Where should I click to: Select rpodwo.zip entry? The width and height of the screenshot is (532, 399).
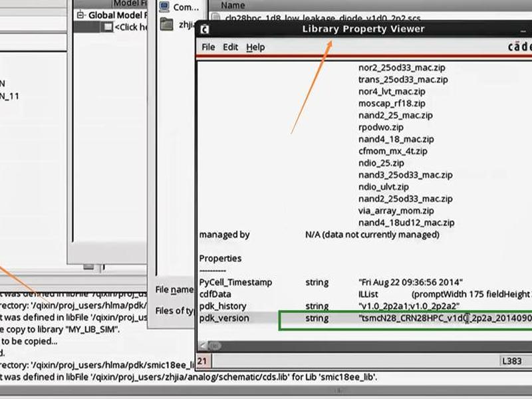[x=381, y=127]
